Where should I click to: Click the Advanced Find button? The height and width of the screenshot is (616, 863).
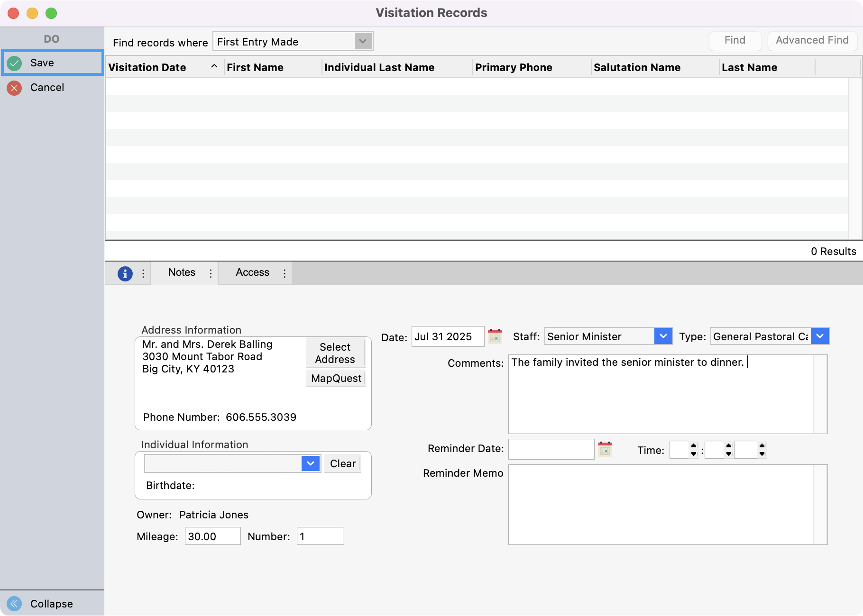point(812,40)
